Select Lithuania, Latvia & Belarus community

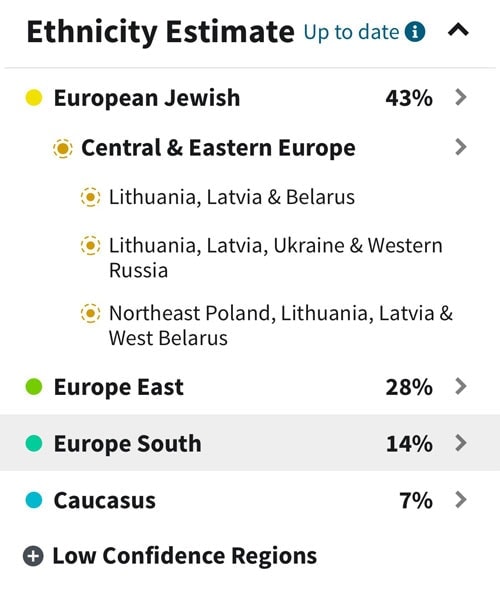[x=232, y=197]
